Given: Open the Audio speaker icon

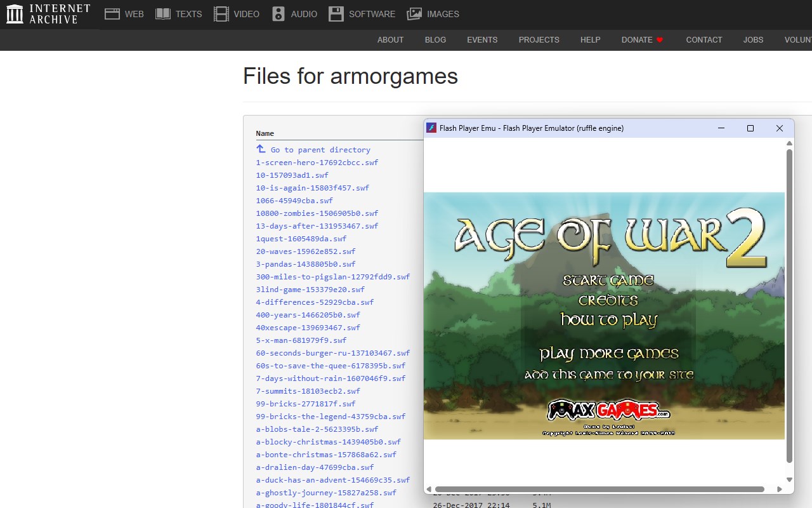Looking at the screenshot, I should (278, 14).
